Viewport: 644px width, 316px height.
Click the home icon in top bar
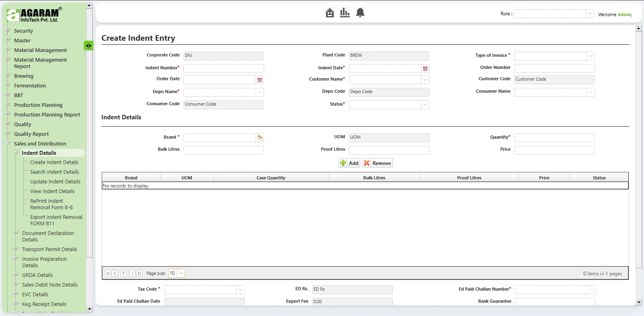point(330,13)
